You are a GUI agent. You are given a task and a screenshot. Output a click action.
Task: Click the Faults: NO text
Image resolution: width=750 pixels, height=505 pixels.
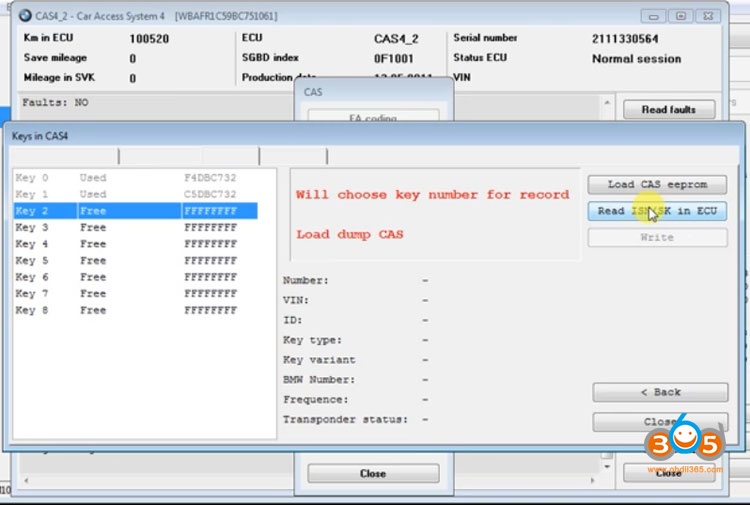tap(55, 102)
